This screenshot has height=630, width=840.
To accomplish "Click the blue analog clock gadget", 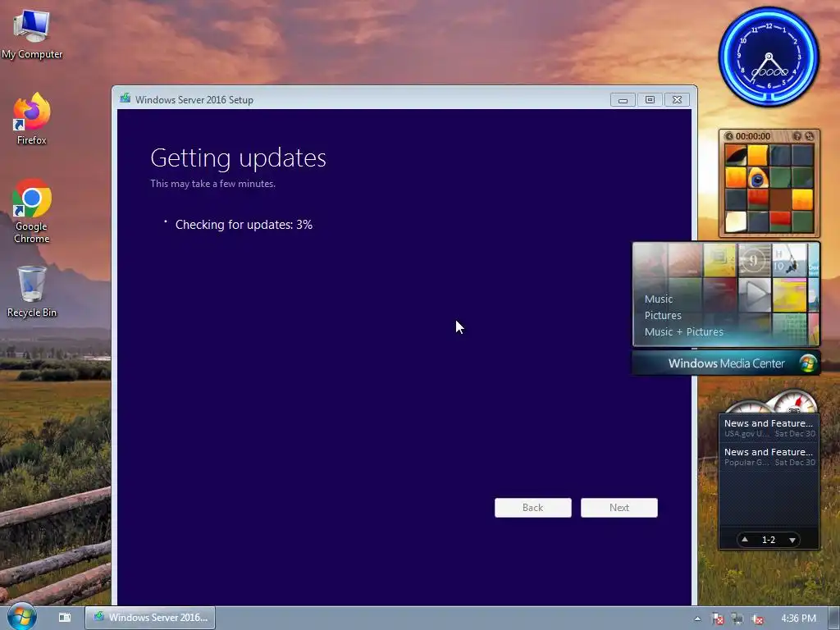I will pos(769,57).
